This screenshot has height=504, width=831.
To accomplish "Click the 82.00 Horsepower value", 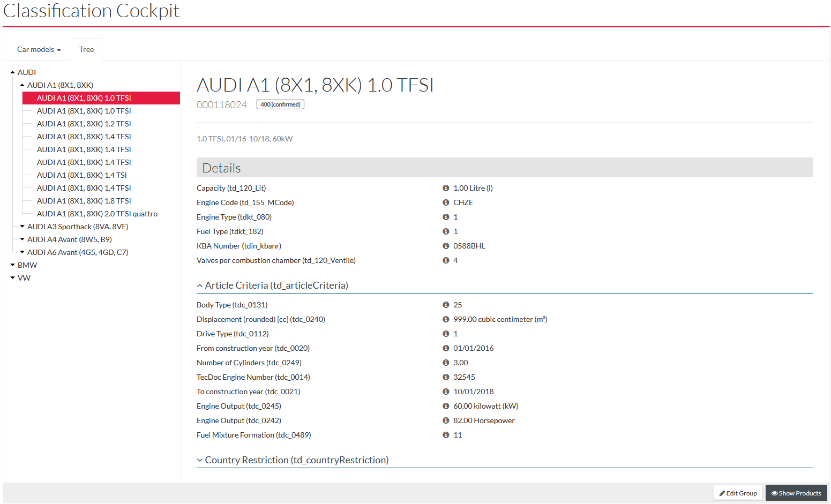I will (x=484, y=420).
